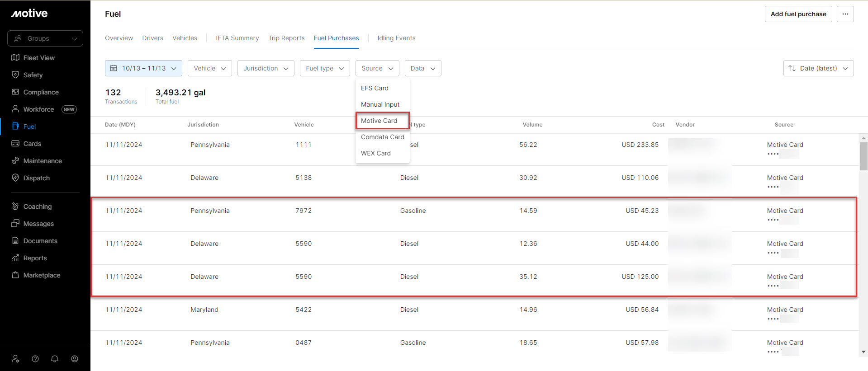Click the Jurisdiction column header
The height and width of the screenshot is (371, 868).
(x=203, y=125)
